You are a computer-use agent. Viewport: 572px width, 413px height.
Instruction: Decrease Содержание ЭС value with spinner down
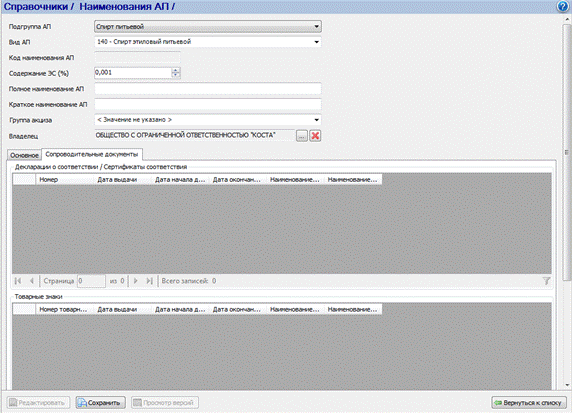(x=176, y=75)
